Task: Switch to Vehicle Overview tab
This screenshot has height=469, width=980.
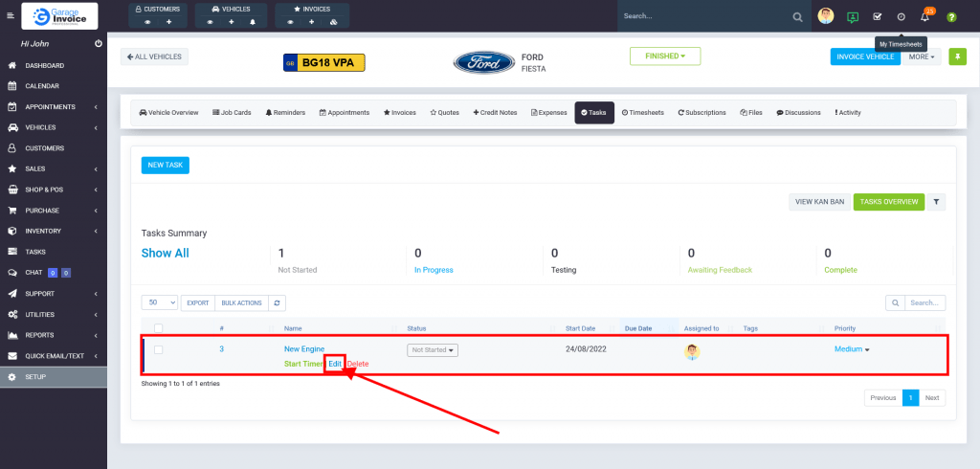Action: pos(168,113)
